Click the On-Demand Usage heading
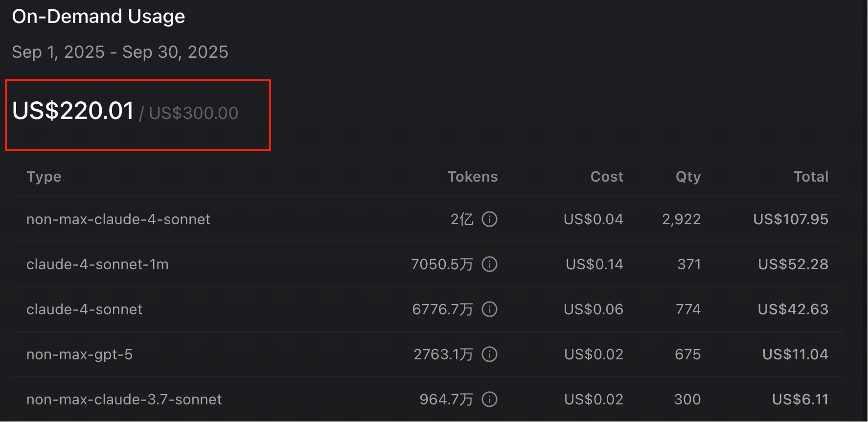Image resolution: width=868 pixels, height=422 pixels. point(98,17)
